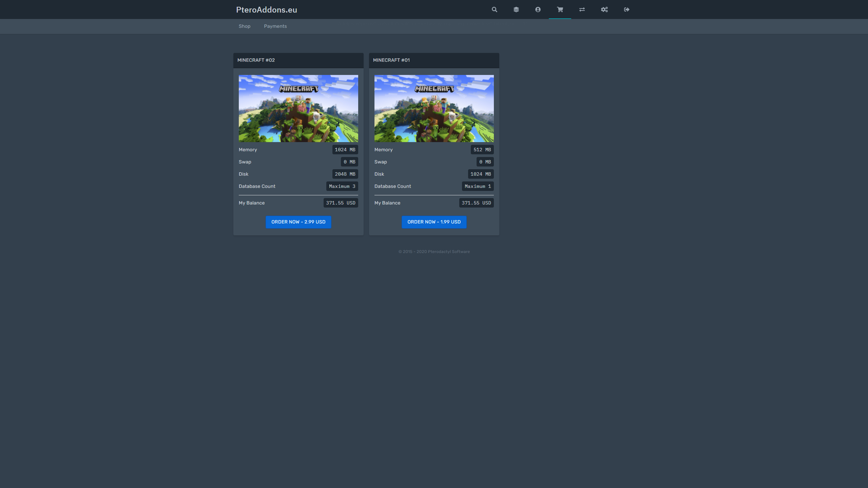Screen dimensions: 868x488
Task: Open the admin gears icon
Action: [604, 9]
